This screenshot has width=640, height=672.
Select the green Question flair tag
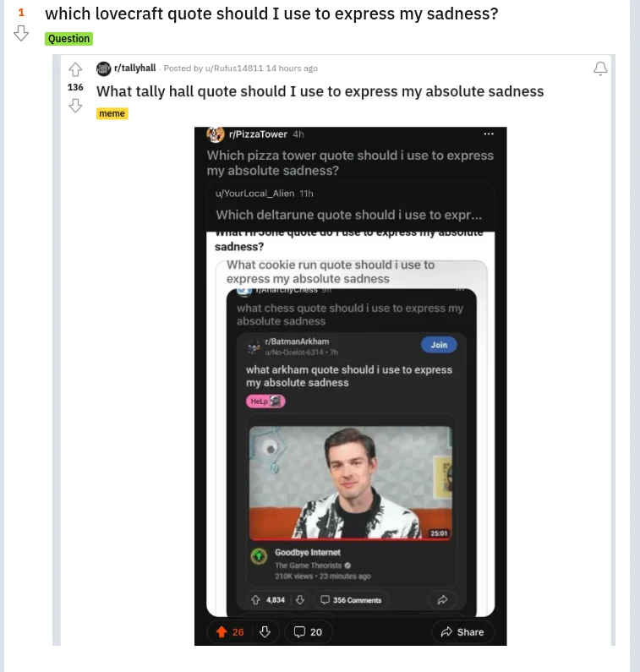pos(68,39)
